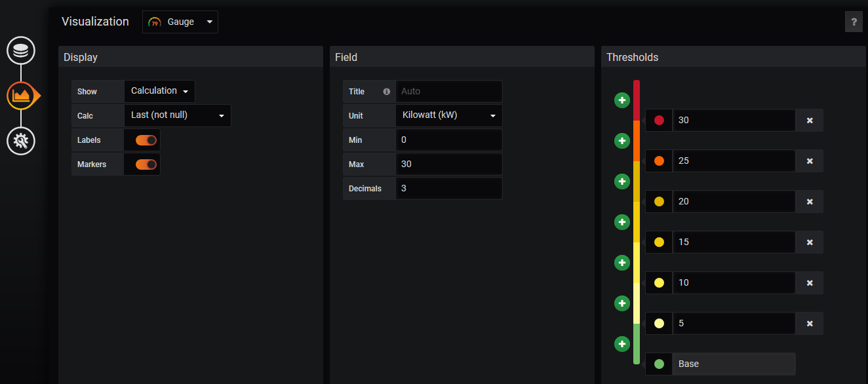Screen dimensions: 868x384
Task: Expand the Show Calculation dropdown
Action: (x=159, y=91)
